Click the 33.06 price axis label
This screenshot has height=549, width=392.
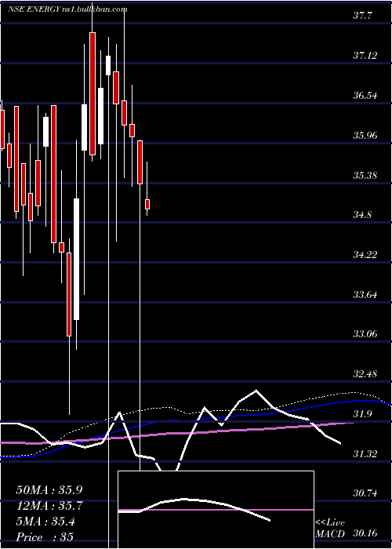[x=365, y=333]
